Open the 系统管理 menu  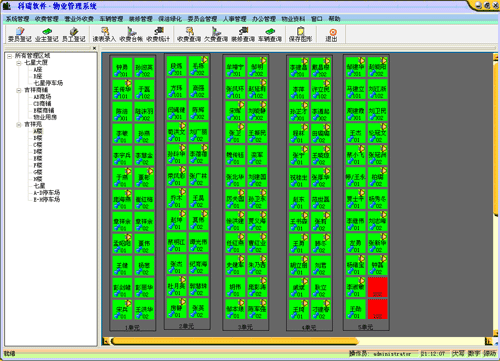[x=17, y=19]
